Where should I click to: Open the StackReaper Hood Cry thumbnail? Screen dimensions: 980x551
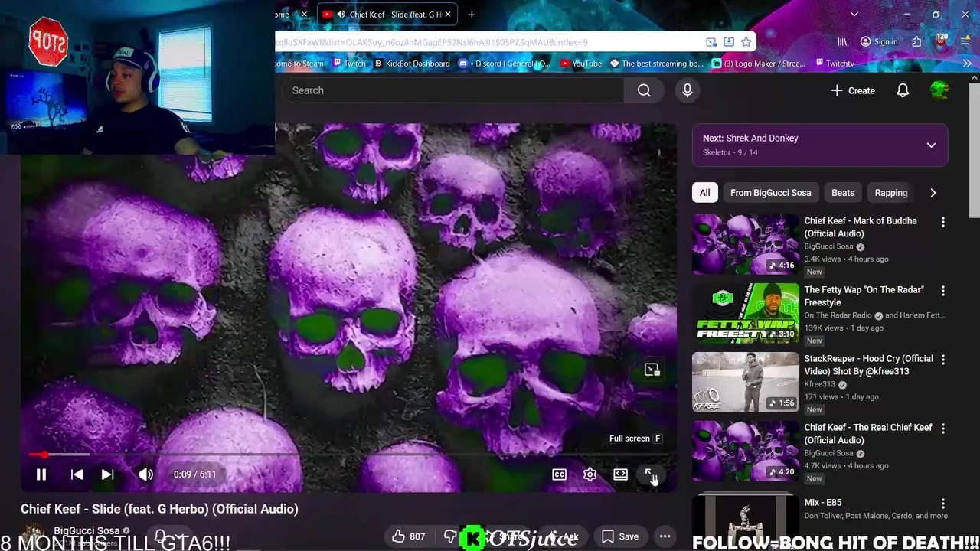click(746, 382)
